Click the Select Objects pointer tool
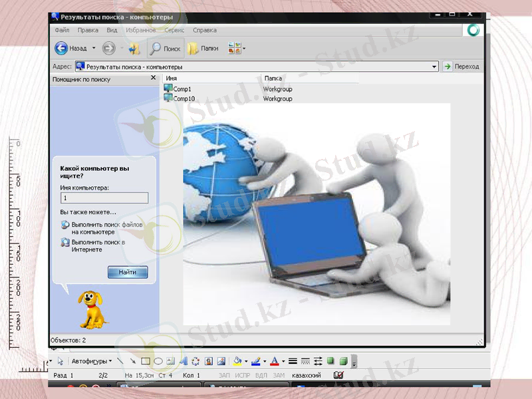Screen dimensions: 532x399 click(x=61, y=361)
